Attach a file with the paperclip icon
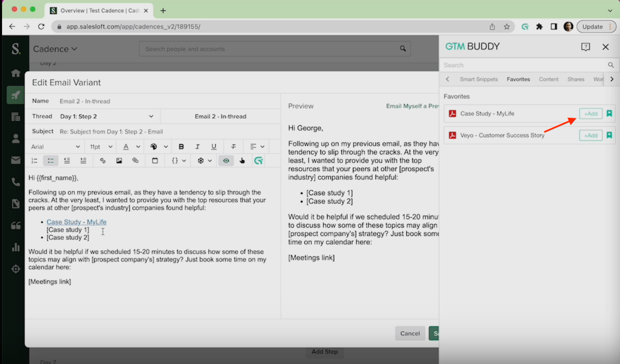Image resolution: width=620 pixels, height=364 pixels. point(135,161)
